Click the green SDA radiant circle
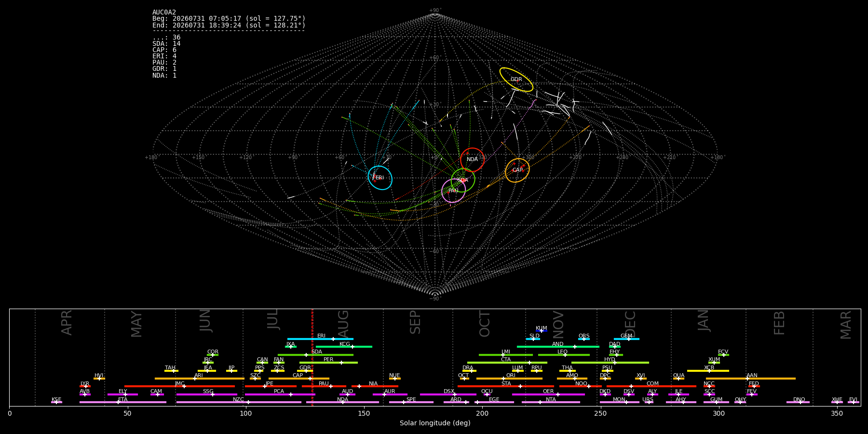This screenshot has width=868, height=434. coord(463,180)
